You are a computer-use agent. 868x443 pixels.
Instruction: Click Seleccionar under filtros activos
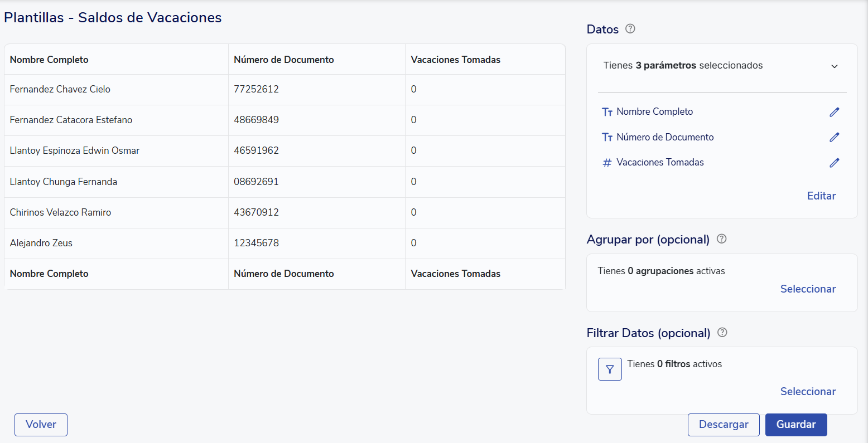(808, 391)
